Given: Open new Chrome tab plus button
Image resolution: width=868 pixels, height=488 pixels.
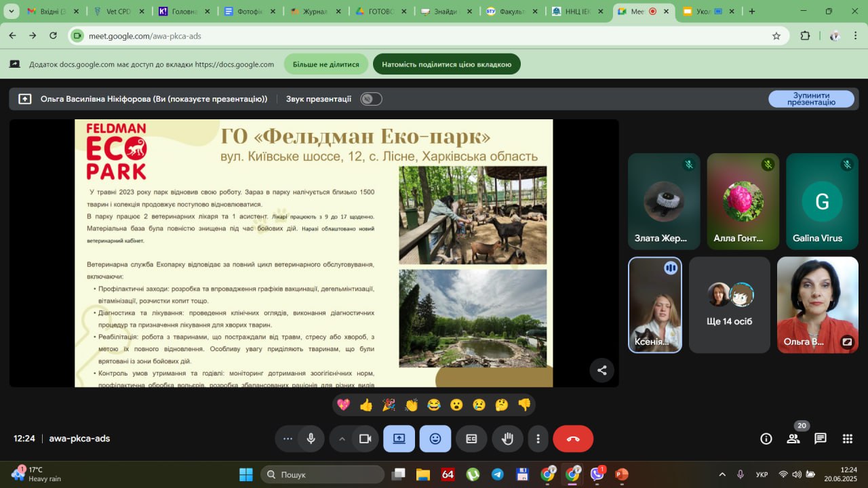Looking at the screenshot, I should [x=751, y=12].
